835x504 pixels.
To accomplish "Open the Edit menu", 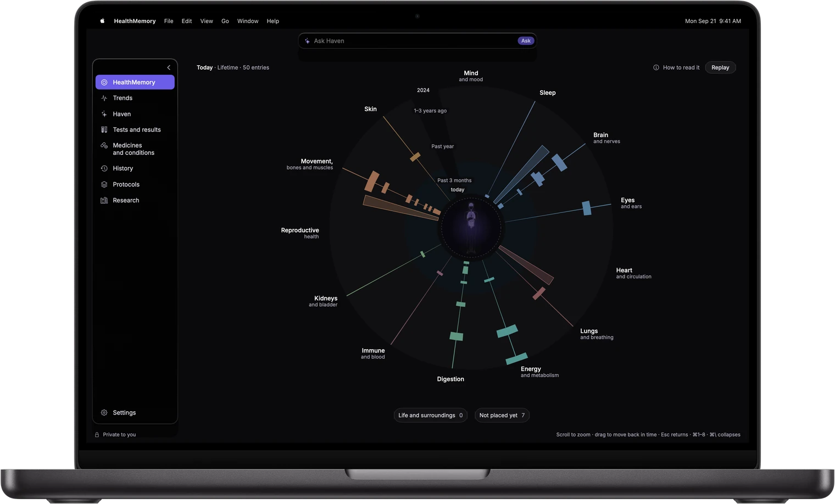I will 187,21.
